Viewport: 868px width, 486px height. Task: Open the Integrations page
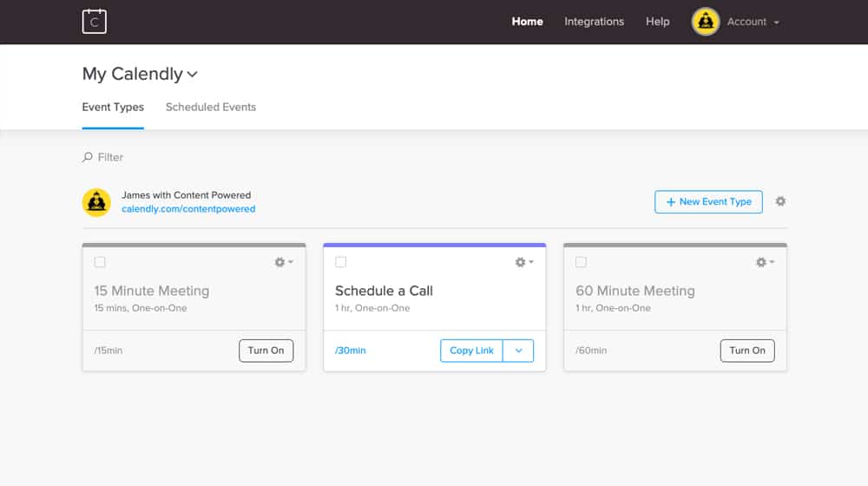(x=594, y=22)
